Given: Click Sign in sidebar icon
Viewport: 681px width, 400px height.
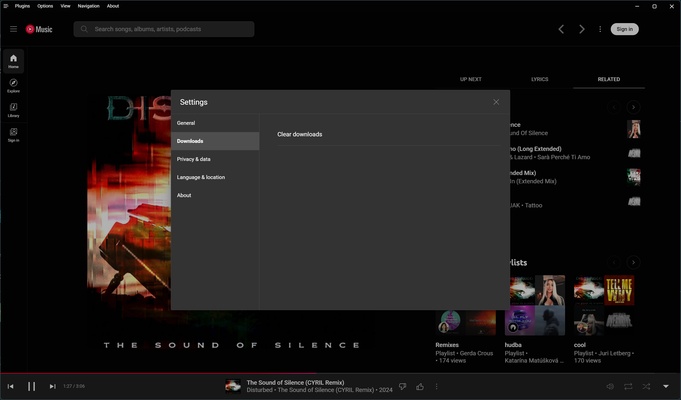Looking at the screenshot, I should (x=13, y=135).
